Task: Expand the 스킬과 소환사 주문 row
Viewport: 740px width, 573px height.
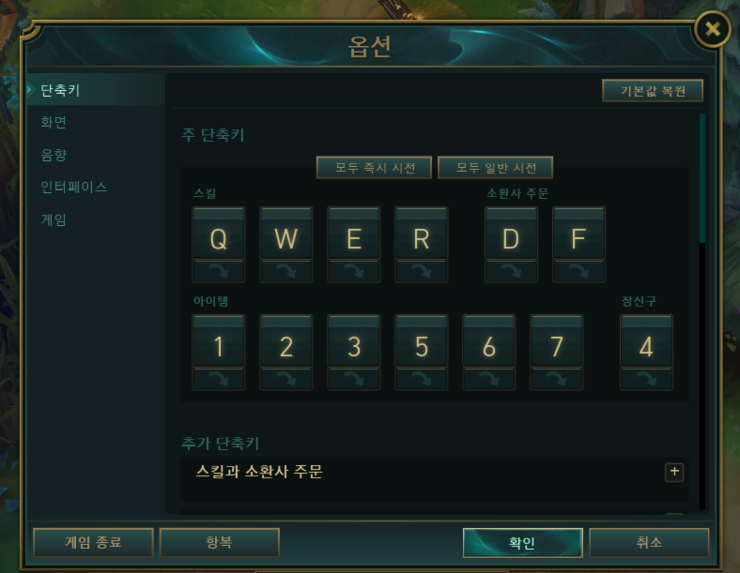Action: pyautogui.click(x=434, y=480)
